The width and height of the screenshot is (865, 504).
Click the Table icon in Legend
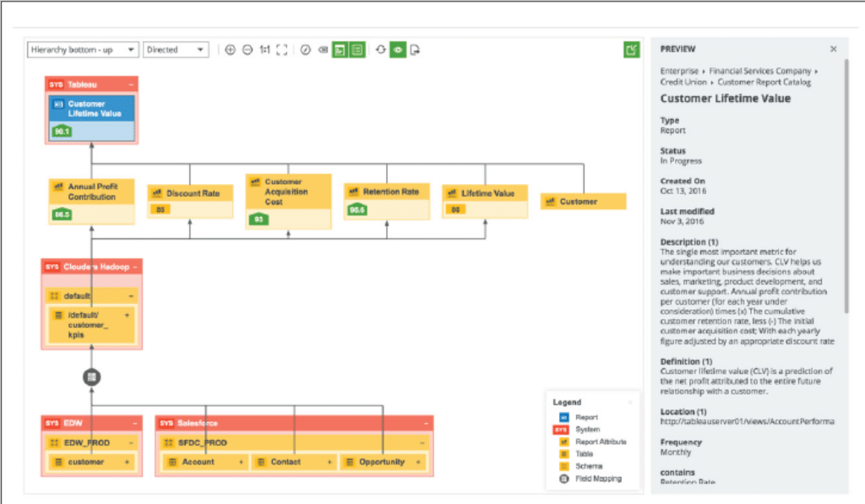(x=563, y=454)
